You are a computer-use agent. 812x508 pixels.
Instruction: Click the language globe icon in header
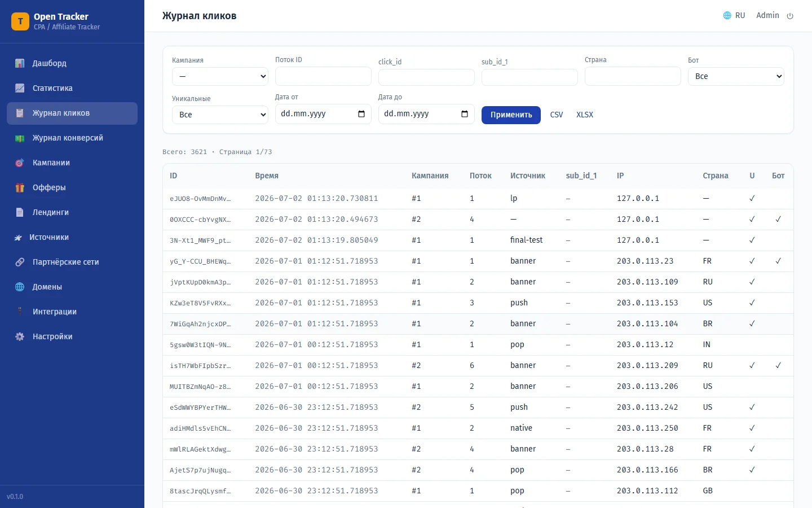(727, 16)
